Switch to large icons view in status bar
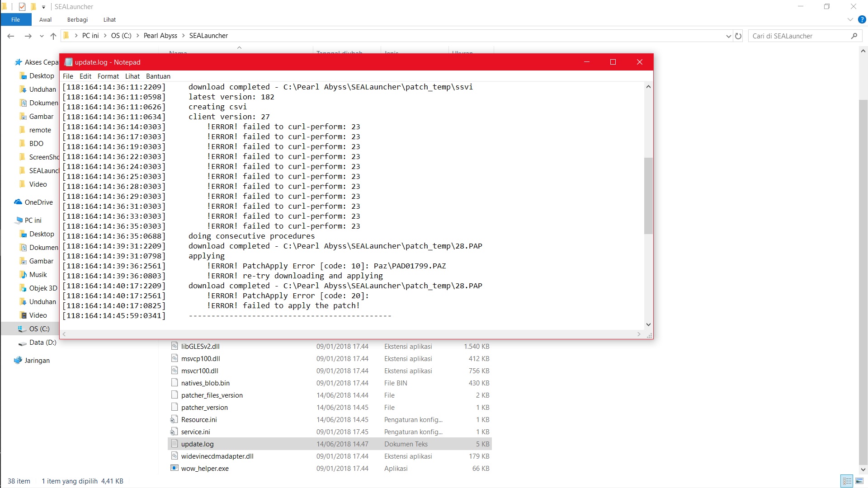 coord(859,481)
